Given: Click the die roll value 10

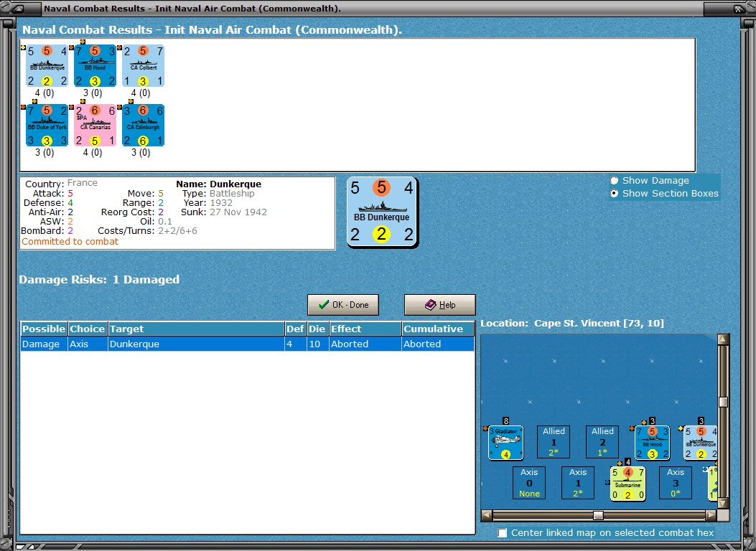Looking at the screenshot, I should [318, 344].
